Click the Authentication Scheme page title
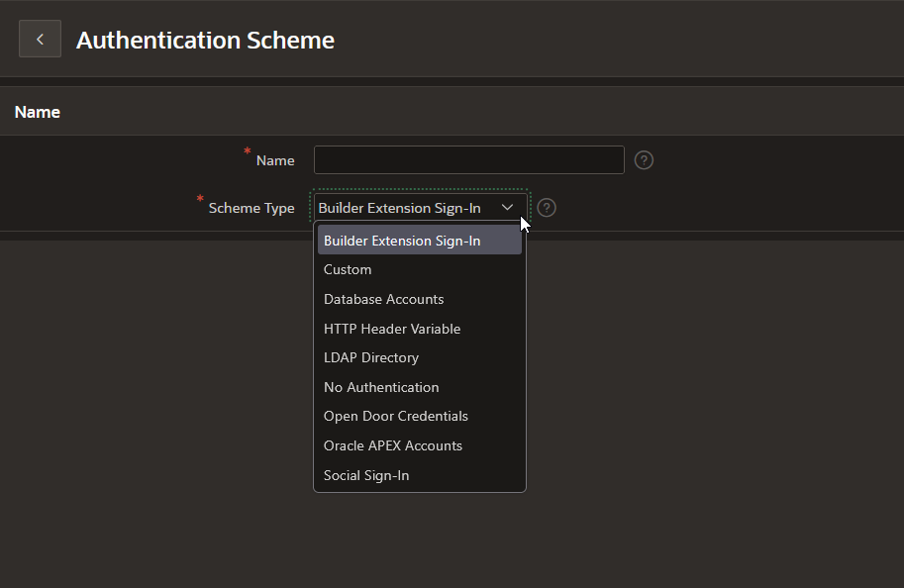904x588 pixels. [x=205, y=40]
